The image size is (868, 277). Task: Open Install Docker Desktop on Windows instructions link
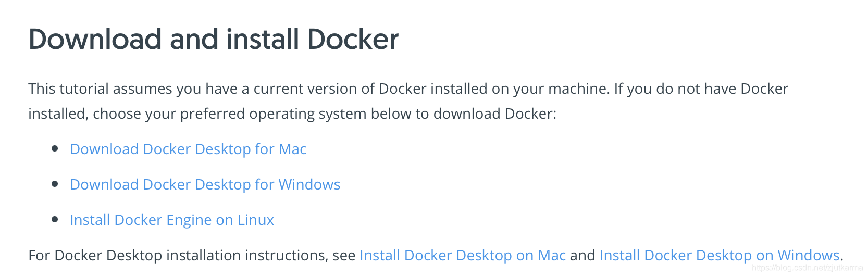720,255
